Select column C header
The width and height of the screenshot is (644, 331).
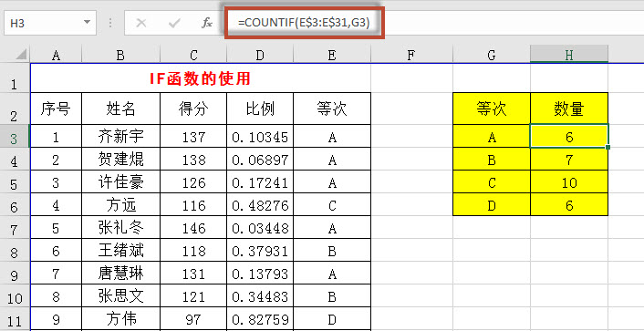(193, 55)
